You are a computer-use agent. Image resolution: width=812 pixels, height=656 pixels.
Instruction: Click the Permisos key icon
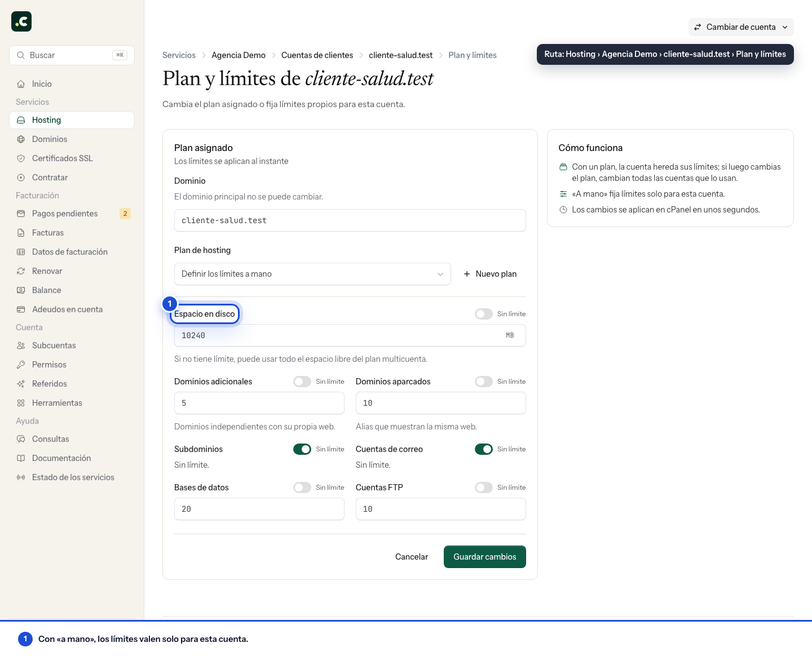click(x=21, y=365)
